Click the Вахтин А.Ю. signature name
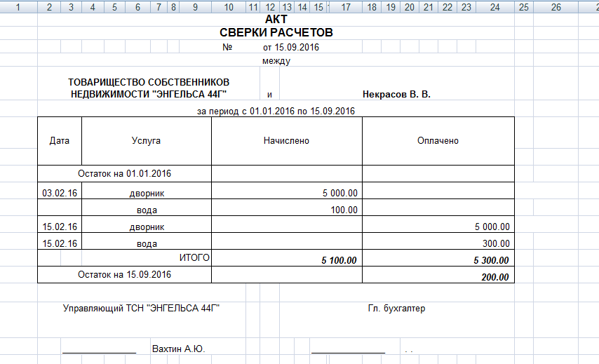Image resolution: width=599 pixels, height=364 pixels. coord(178,349)
